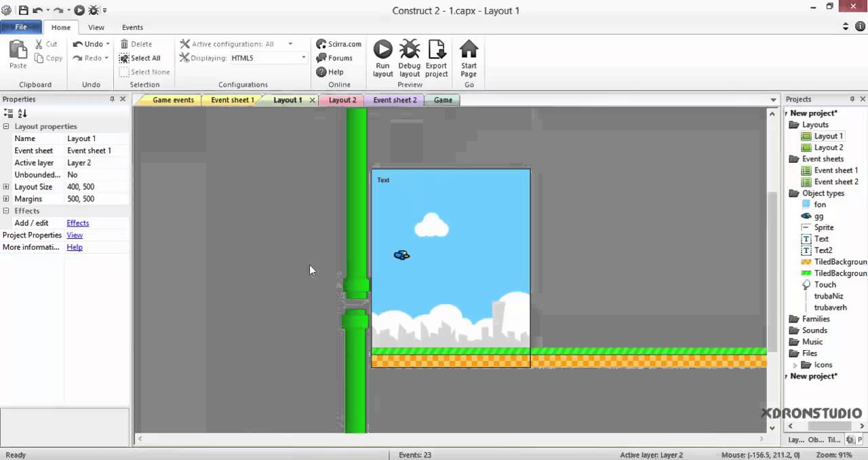The width and height of the screenshot is (868, 460).
Task: Run the layout preview
Action: click(382, 58)
